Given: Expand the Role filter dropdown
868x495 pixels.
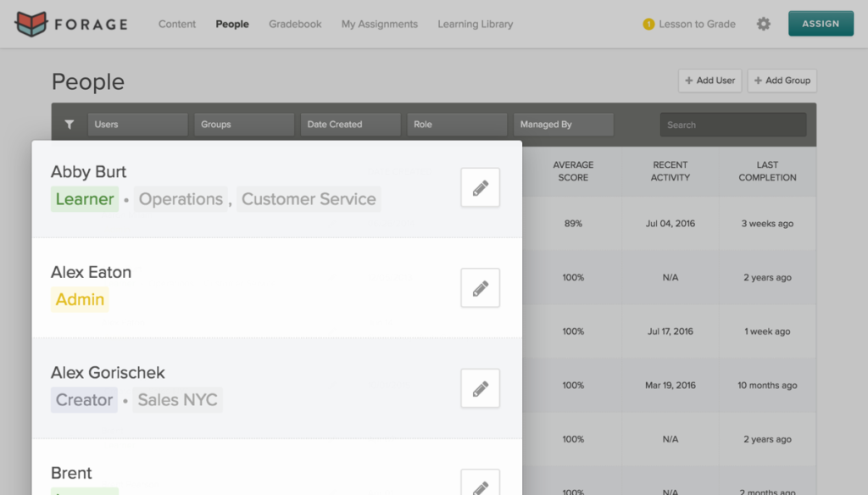Looking at the screenshot, I should (x=457, y=125).
